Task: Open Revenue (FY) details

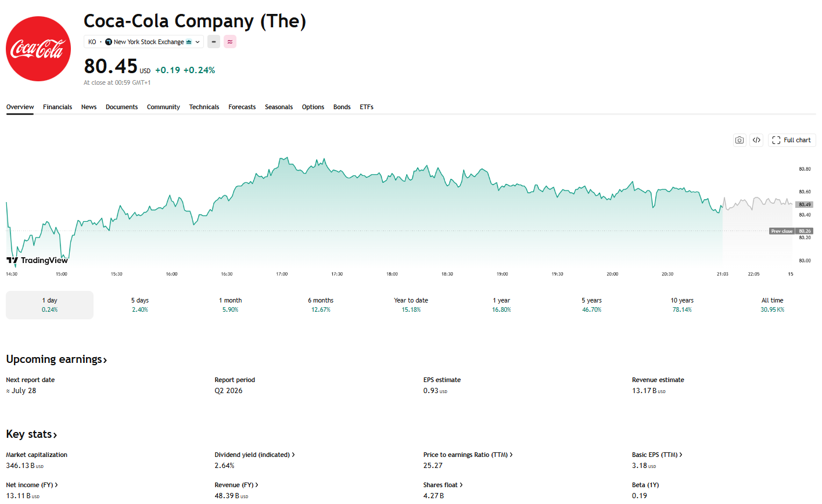Action: [236, 485]
